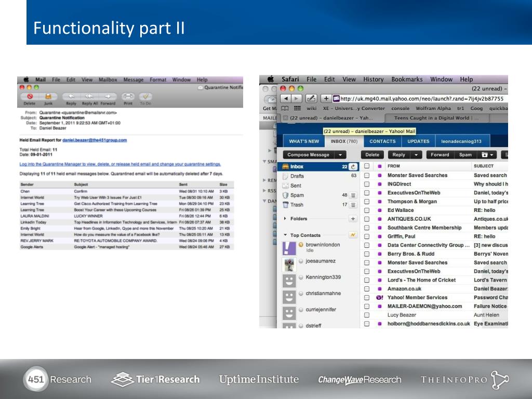Switch to the WHAT'S NEW tab
The height and width of the screenshot is (399, 532).
tap(304, 141)
